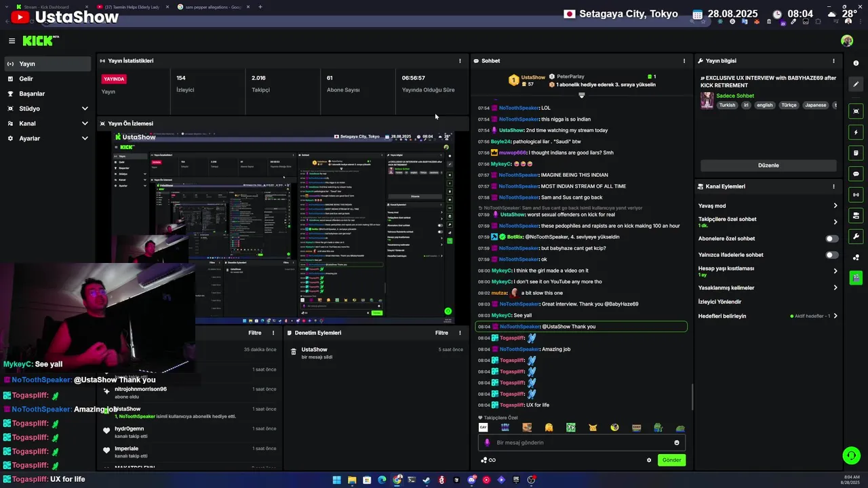Expand the pinned gift leaderboard chevron in chat
The width and height of the screenshot is (868, 488).
pyautogui.click(x=581, y=96)
